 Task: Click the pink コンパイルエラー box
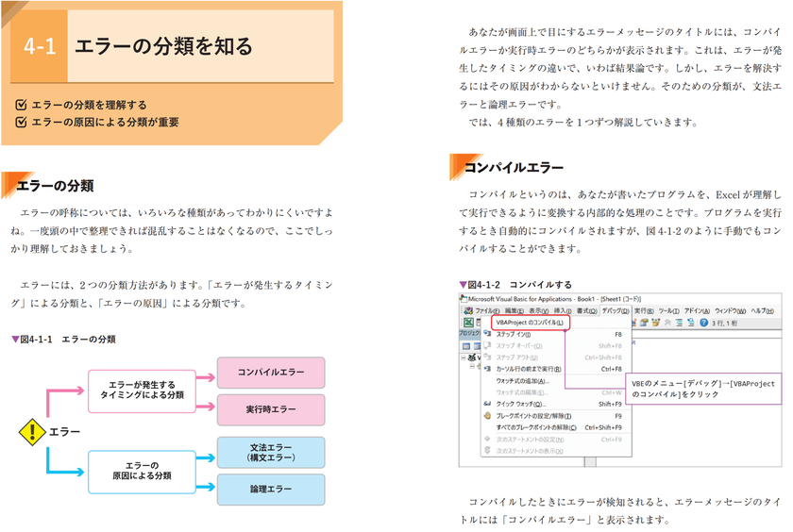coord(271,373)
